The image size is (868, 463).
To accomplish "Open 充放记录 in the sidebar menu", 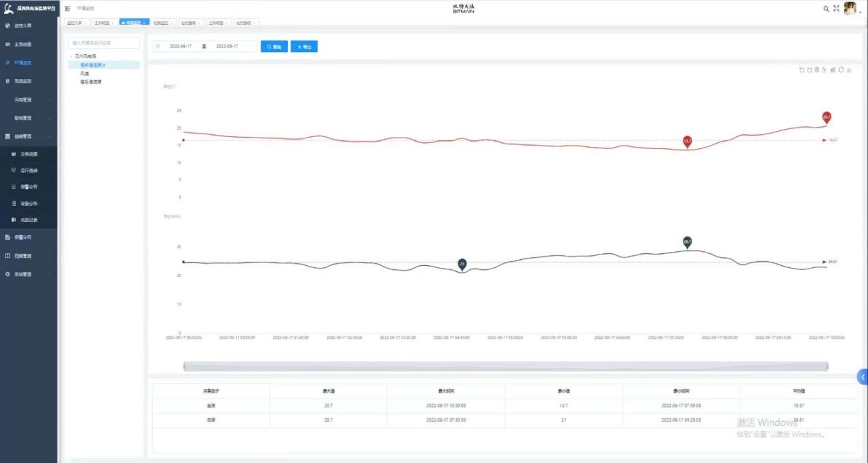I will point(29,220).
